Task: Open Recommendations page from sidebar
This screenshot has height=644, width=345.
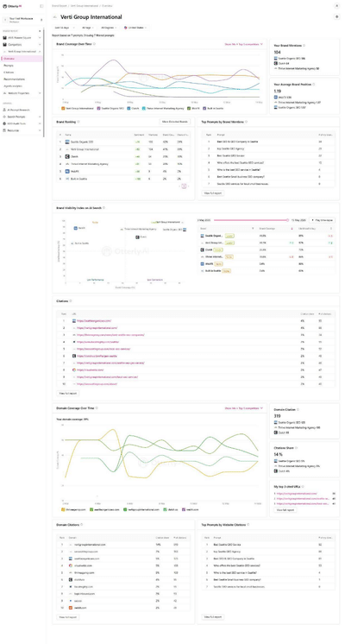Action: pos(15,79)
